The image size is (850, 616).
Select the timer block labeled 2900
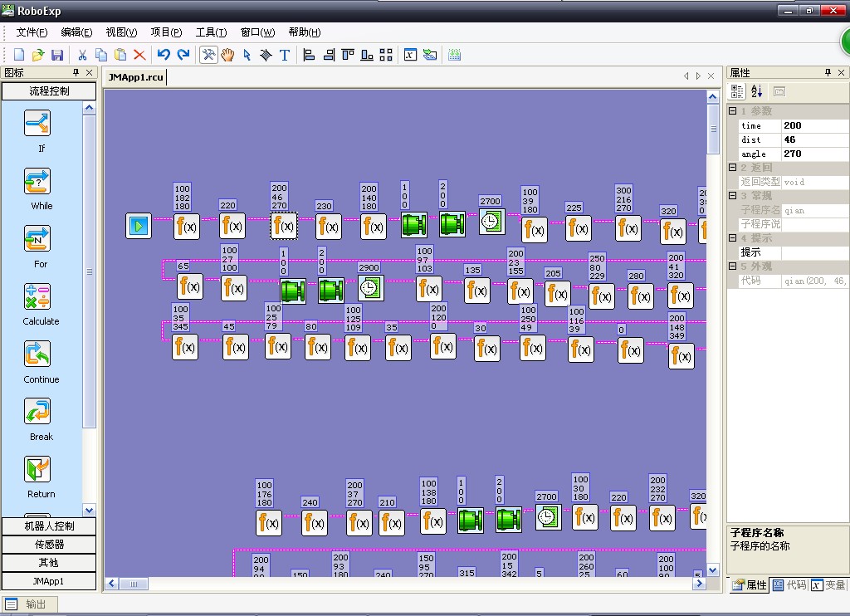coord(371,288)
